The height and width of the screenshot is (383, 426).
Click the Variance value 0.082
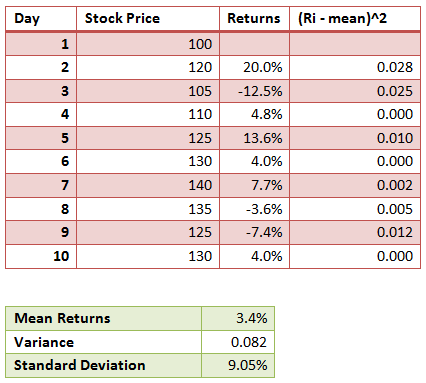tap(238, 342)
